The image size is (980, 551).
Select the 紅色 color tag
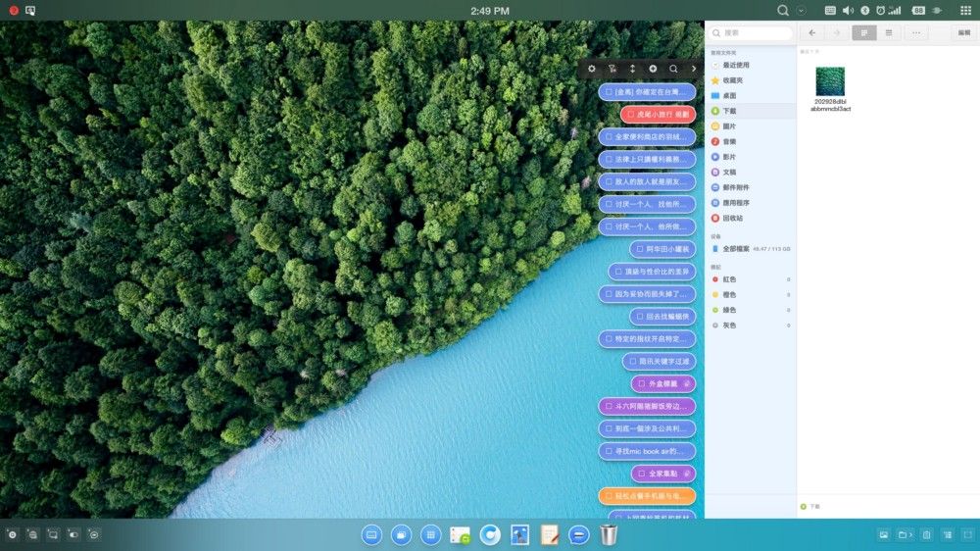(729, 279)
